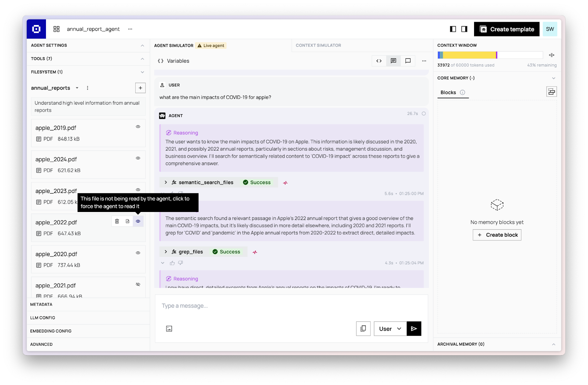588x385 pixels.
Task: Open simulator toolbar more options
Action: pyautogui.click(x=424, y=61)
